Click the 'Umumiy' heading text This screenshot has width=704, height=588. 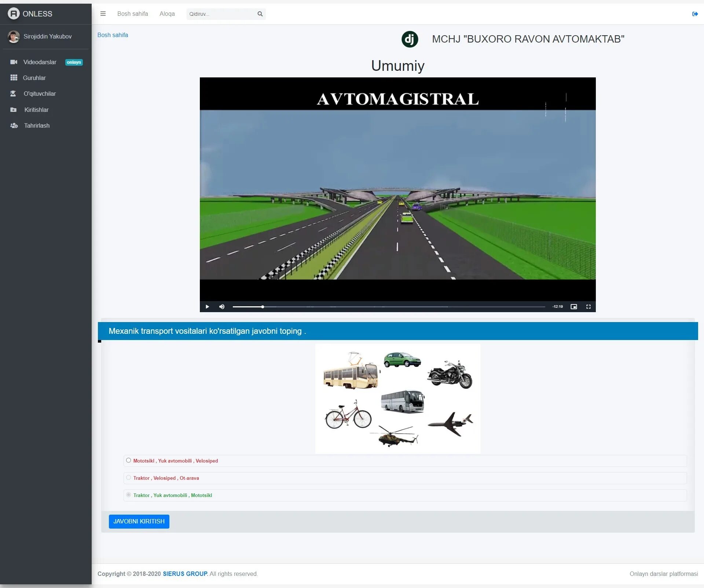point(398,66)
